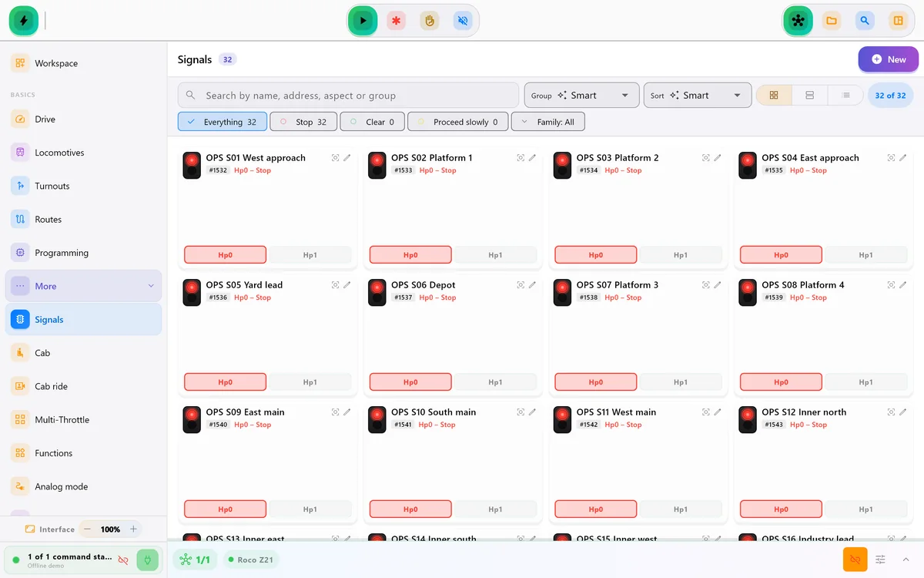Go to Locomotives in the sidebar
Screen dimensions: 924x578
[x=83, y=153]
